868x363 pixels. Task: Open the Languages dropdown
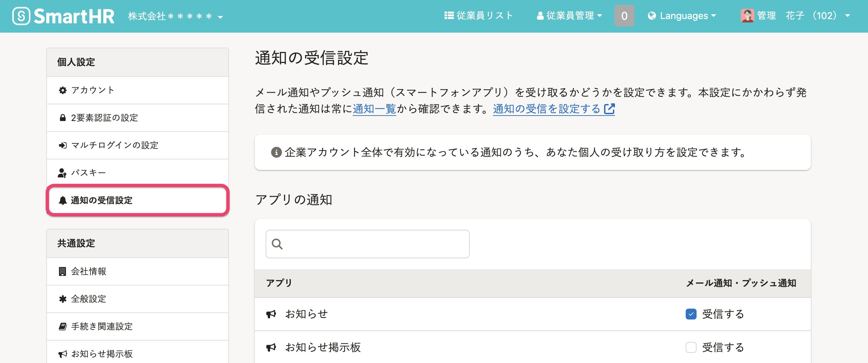[x=682, y=16]
